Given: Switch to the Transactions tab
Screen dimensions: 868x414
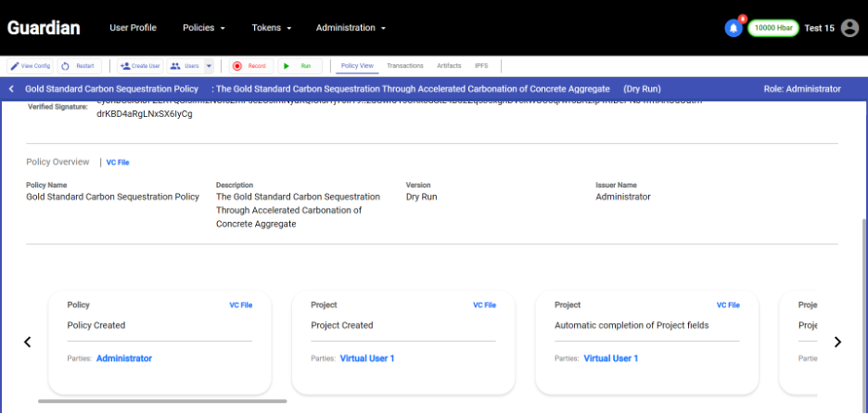Looking at the screenshot, I should click(x=405, y=66).
